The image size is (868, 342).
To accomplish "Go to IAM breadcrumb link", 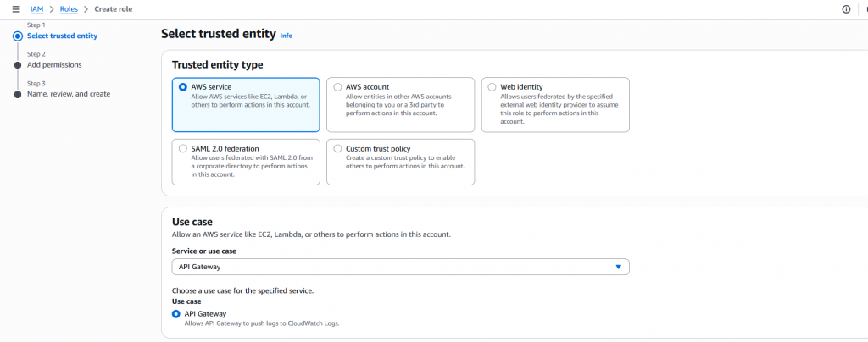I will point(37,9).
